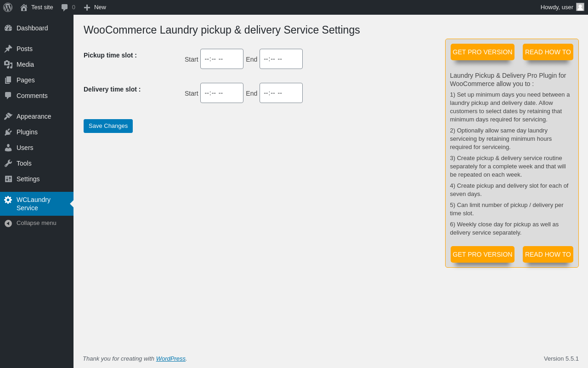Open the Users menu item
This screenshot has width=588, height=368.
click(25, 148)
